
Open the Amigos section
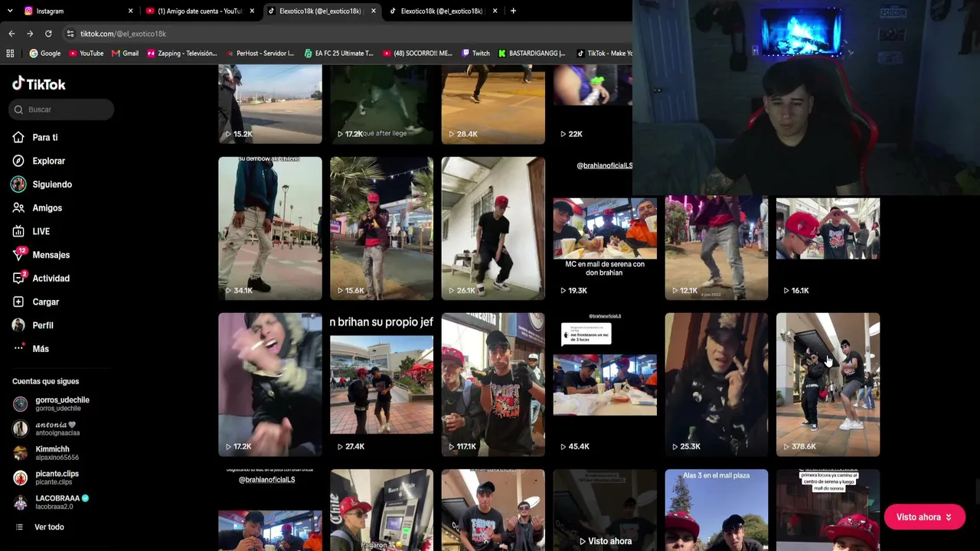(x=47, y=208)
